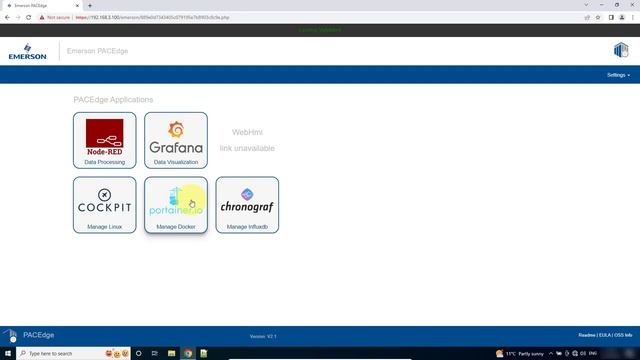Launch Portainer.io Manage Docker tile

coord(176,205)
